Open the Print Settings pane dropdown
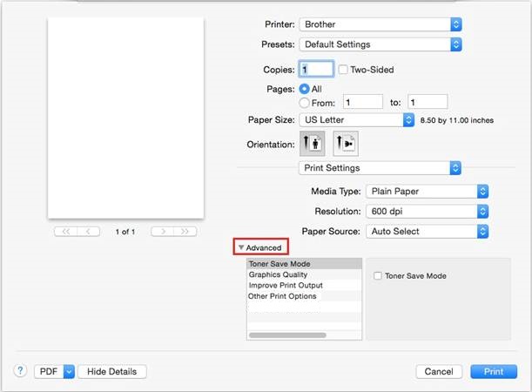This screenshot has width=532, height=392. click(380, 168)
